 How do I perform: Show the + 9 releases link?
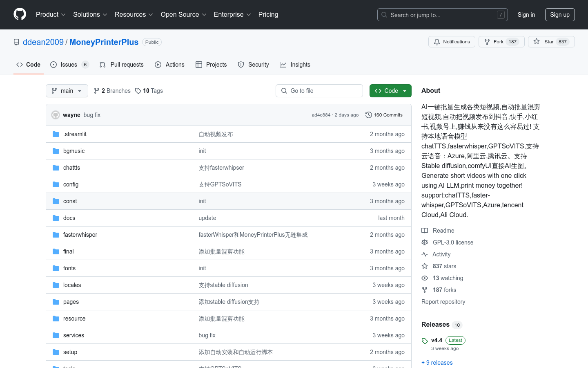(437, 363)
